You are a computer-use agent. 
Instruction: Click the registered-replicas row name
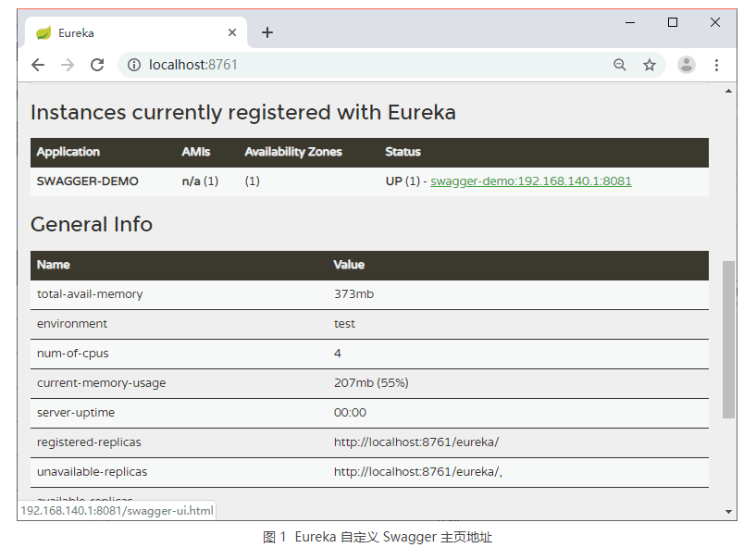pyautogui.click(x=89, y=442)
